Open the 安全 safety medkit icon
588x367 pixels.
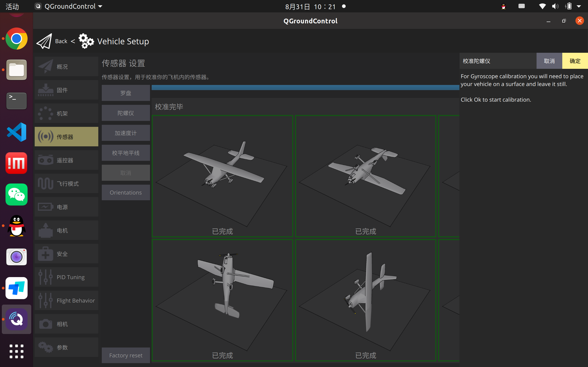tap(45, 254)
